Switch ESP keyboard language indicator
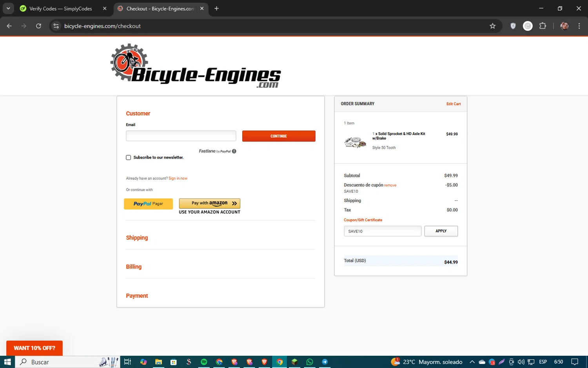The image size is (588, 368). point(543,362)
